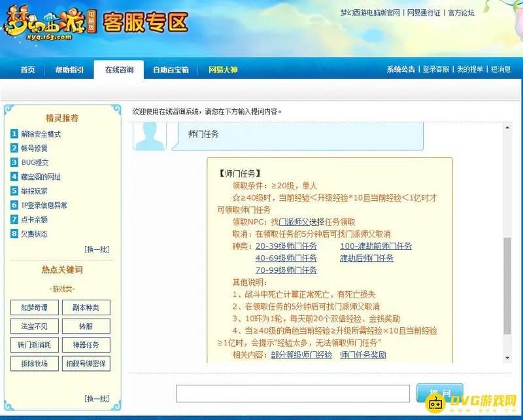This screenshot has width=523, height=420.
Task: Click the 转门派消耗 keyword button
Action: [x=35, y=345]
